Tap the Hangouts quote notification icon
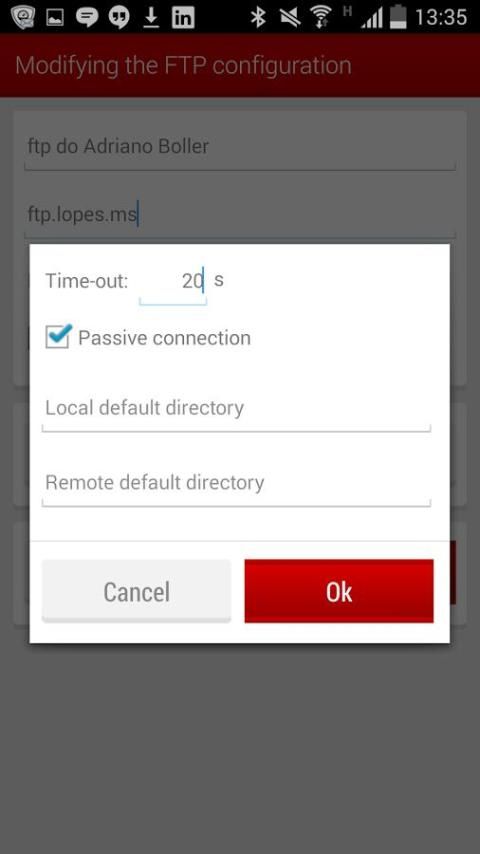The height and width of the screenshot is (854, 480). click(x=119, y=17)
